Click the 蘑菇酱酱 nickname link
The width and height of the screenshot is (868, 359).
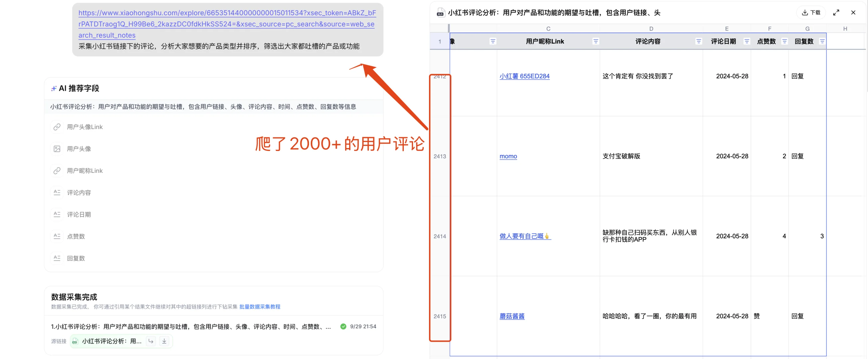512,316
